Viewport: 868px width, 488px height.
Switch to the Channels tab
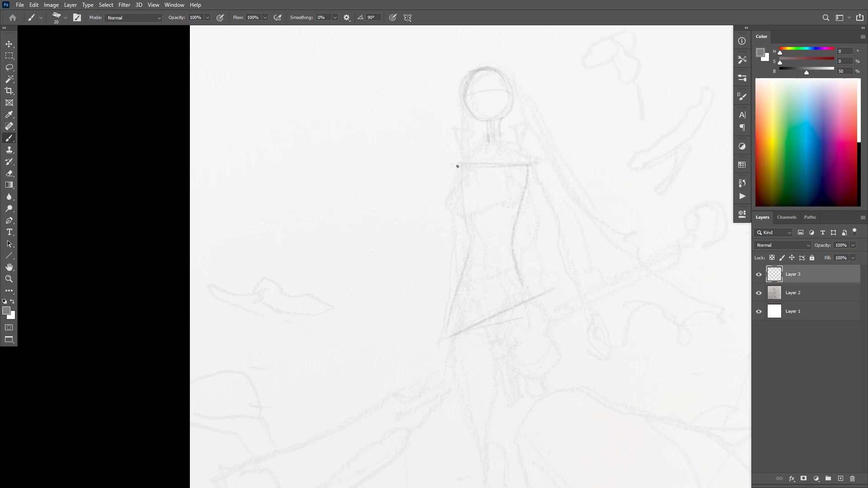(786, 217)
